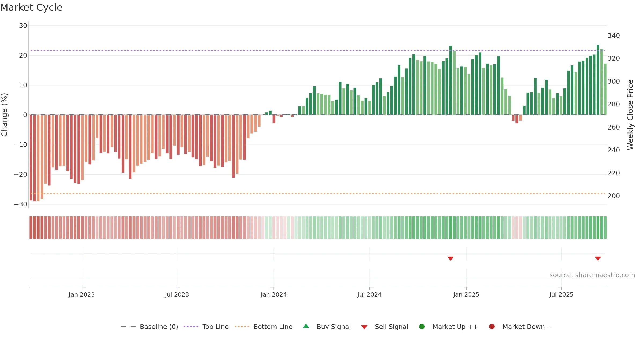
Task: Click the −30 tick on the Change axis
Action: coord(21,204)
